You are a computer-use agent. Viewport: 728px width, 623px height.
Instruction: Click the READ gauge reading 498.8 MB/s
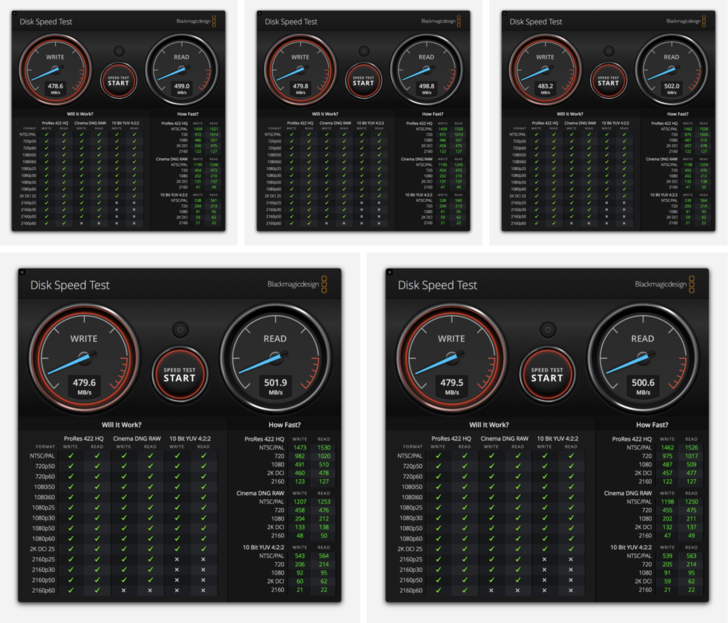427,71
